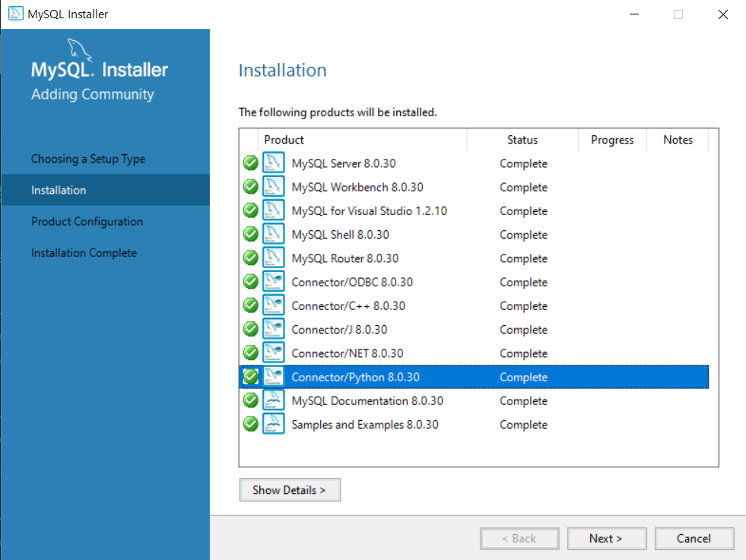Select the MySQL Workbench 8.0.30 row text
The height and width of the screenshot is (560, 746).
pos(357,188)
